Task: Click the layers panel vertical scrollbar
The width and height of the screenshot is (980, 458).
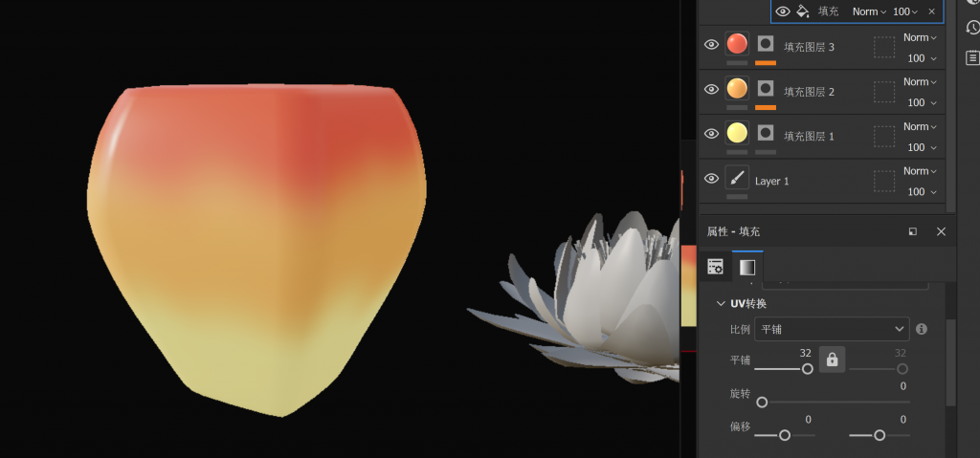Action: pos(951,106)
